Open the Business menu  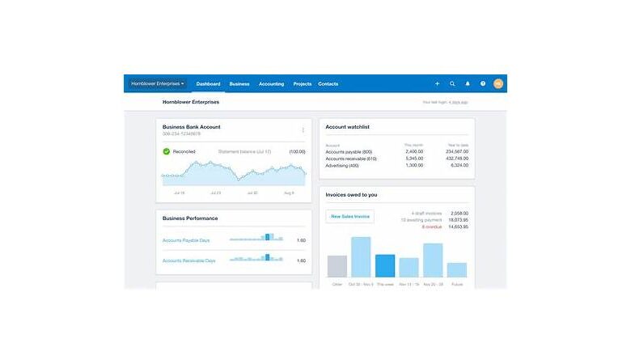pos(239,84)
